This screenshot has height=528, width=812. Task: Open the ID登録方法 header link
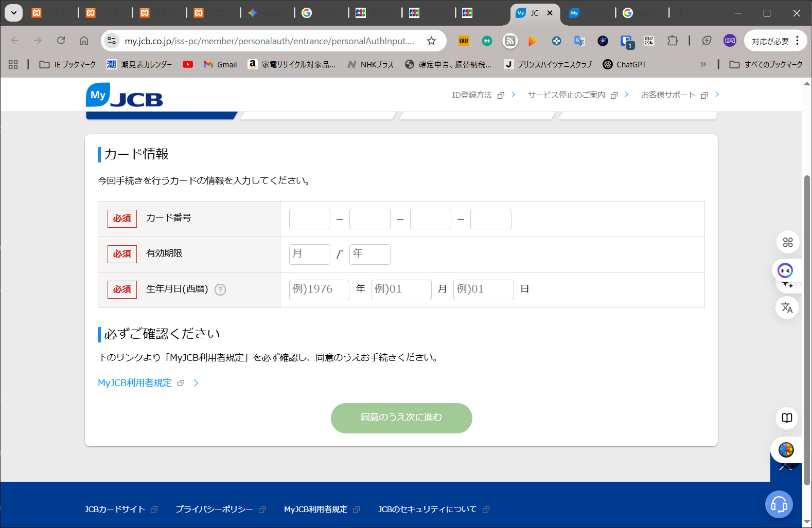point(472,95)
